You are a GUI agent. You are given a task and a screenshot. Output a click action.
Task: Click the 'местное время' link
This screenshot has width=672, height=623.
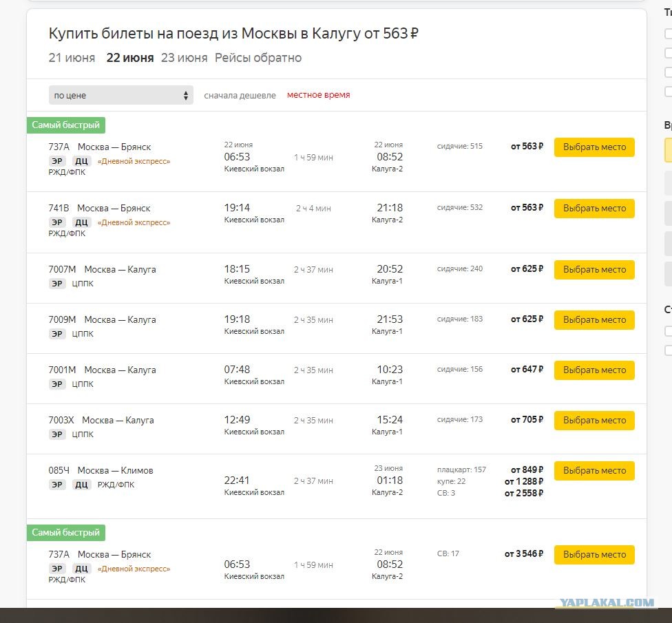(318, 95)
